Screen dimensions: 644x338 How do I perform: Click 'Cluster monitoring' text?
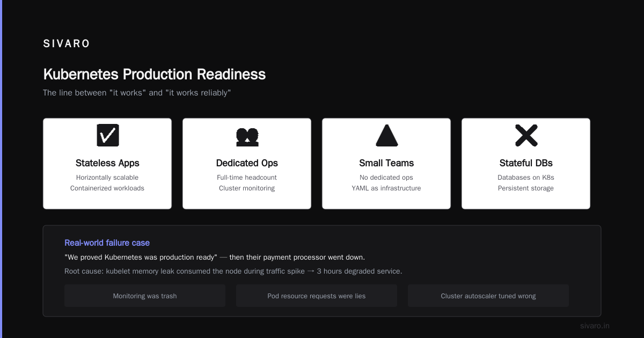click(247, 188)
